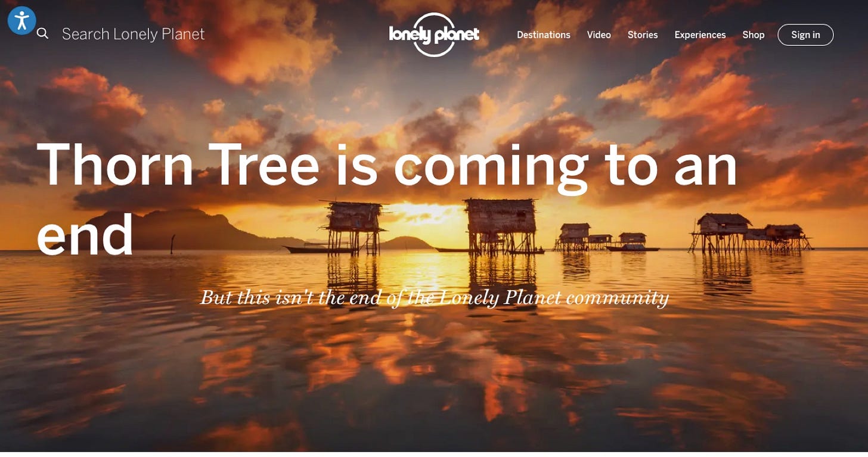Open the Stories section

(643, 35)
